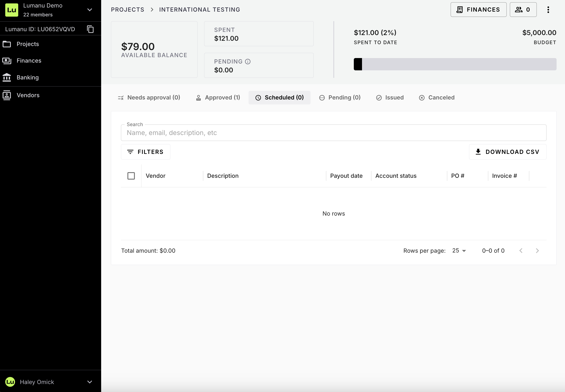Switch to the Canceled tab
Screen dimensions: 565x392
(x=437, y=97)
